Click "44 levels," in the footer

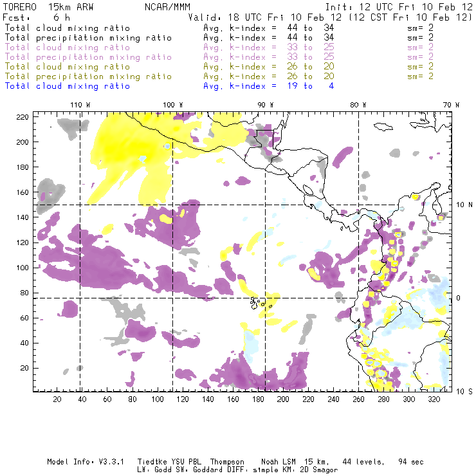pos(363,462)
